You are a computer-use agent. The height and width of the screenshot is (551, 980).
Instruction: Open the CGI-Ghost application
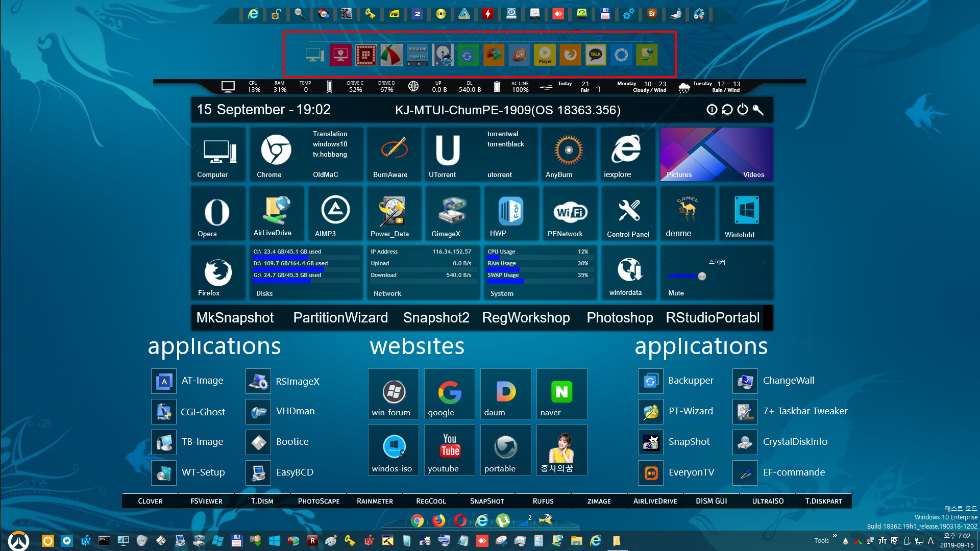coord(164,412)
